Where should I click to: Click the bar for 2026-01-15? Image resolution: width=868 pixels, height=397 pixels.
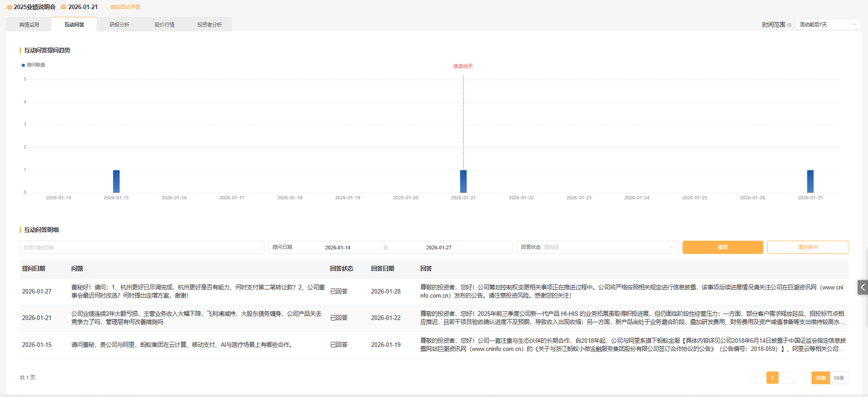tap(116, 181)
